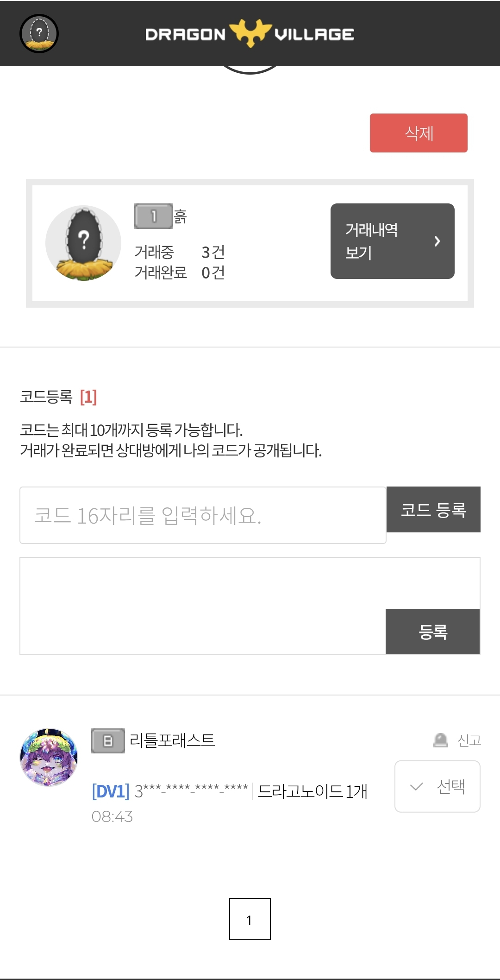Go to page 1 in pagination

click(250, 919)
